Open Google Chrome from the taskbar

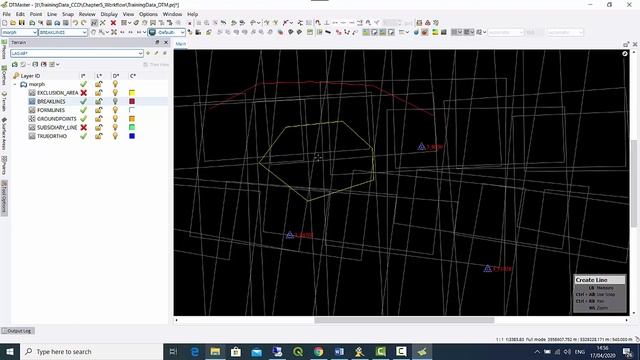tap(318, 351)
